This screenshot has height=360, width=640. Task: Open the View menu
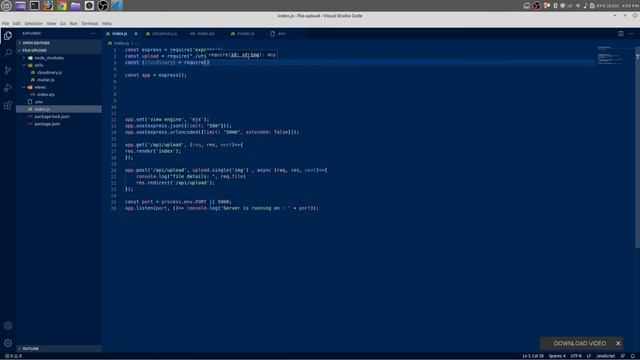click(51, 23)
